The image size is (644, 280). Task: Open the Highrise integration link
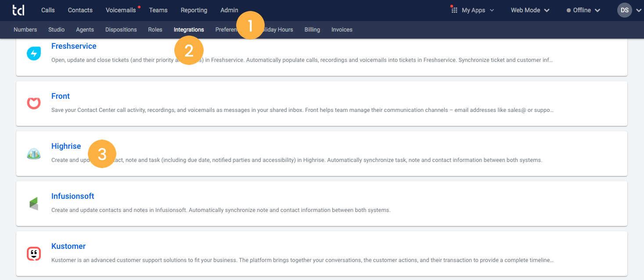(x=66, y=146)
